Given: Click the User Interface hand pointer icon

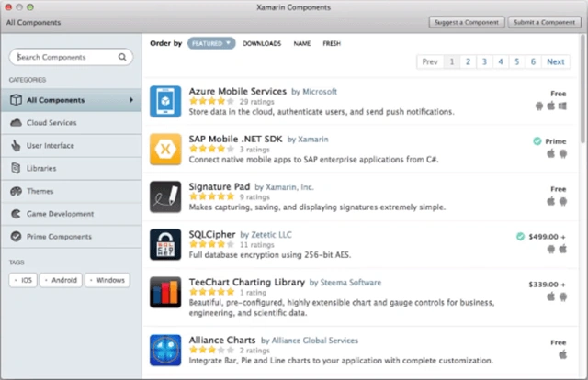Looking at the screenshot, I should tap(16, 145).
